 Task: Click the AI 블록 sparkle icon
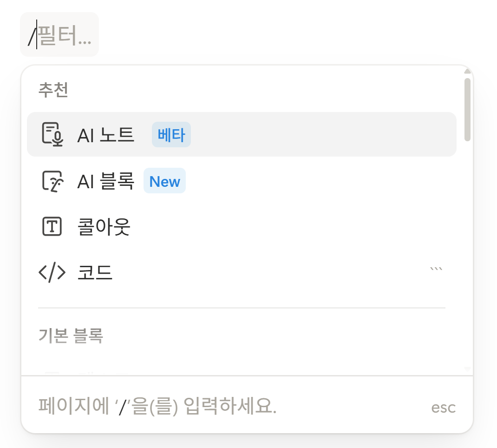pos(52,181)
